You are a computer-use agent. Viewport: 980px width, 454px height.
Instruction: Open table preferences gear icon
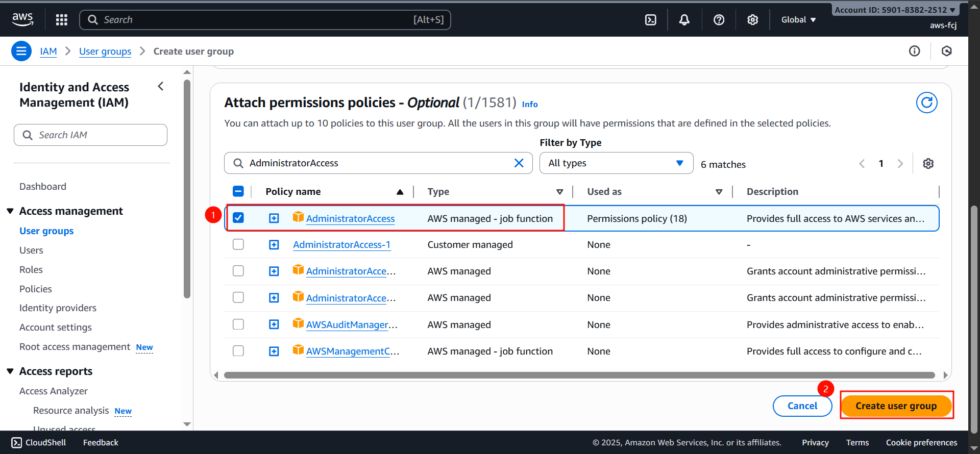[928, 164]
